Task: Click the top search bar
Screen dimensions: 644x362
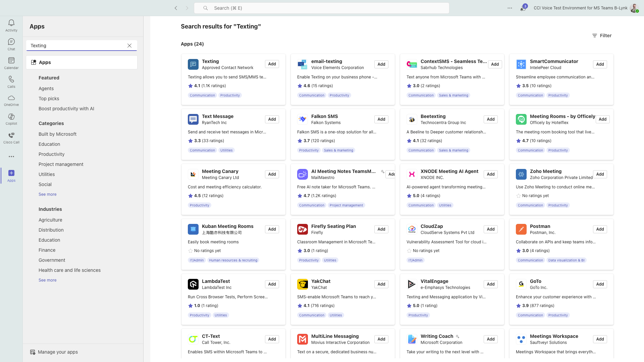Action: 321,8
